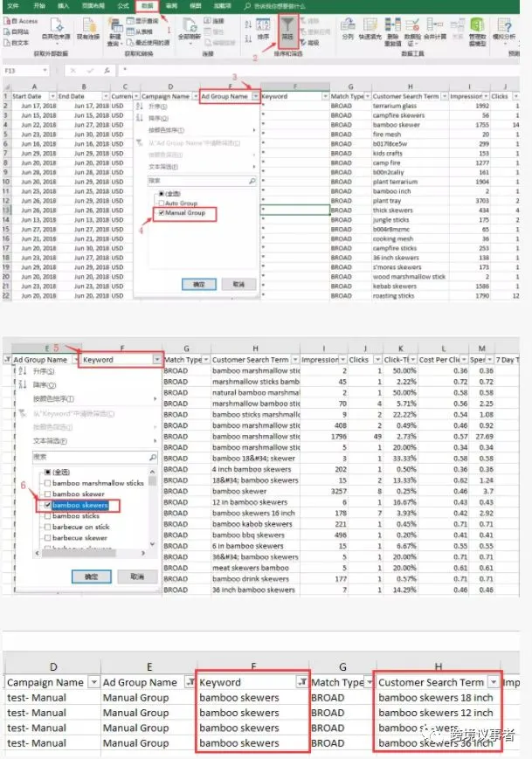Screen dimensions: 532x759
Task: Uncheck the bamboo skewers filter checkbox
Action: pyautogui.click(x=47, y=505)
